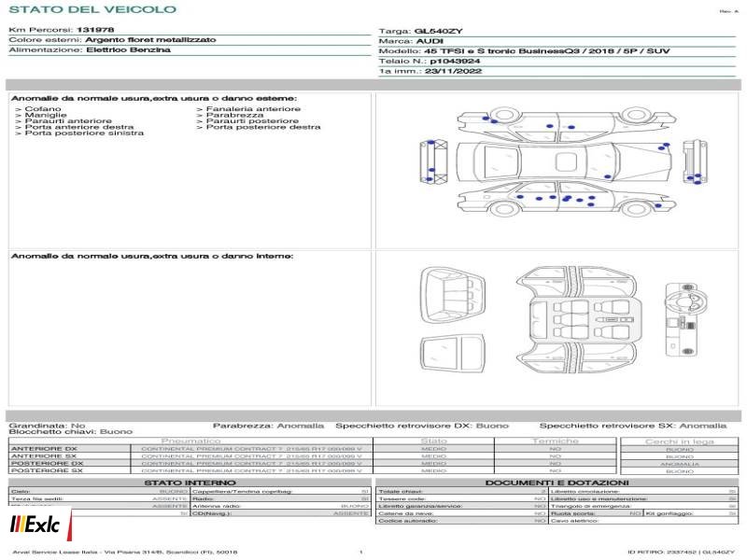The image size is (747, 560).
Task: Click the STATO DEL VEICOLO title
Action: 92,9
